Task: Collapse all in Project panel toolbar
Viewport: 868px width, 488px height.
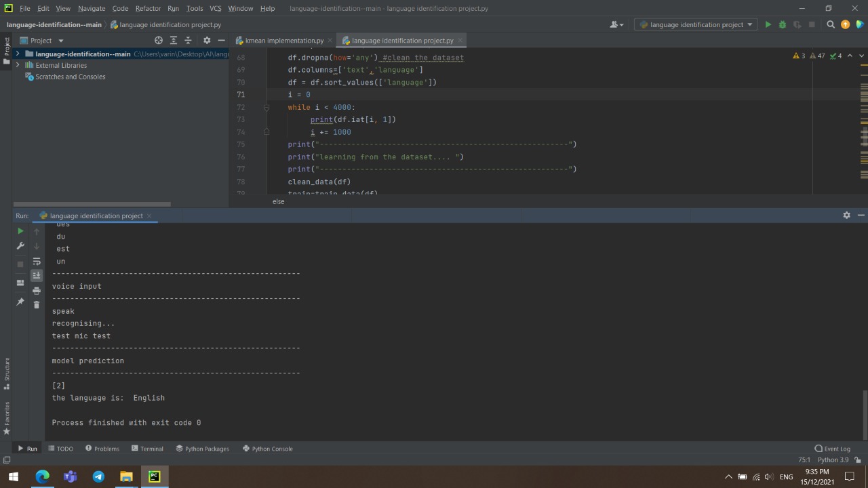Action: point(189,41)
